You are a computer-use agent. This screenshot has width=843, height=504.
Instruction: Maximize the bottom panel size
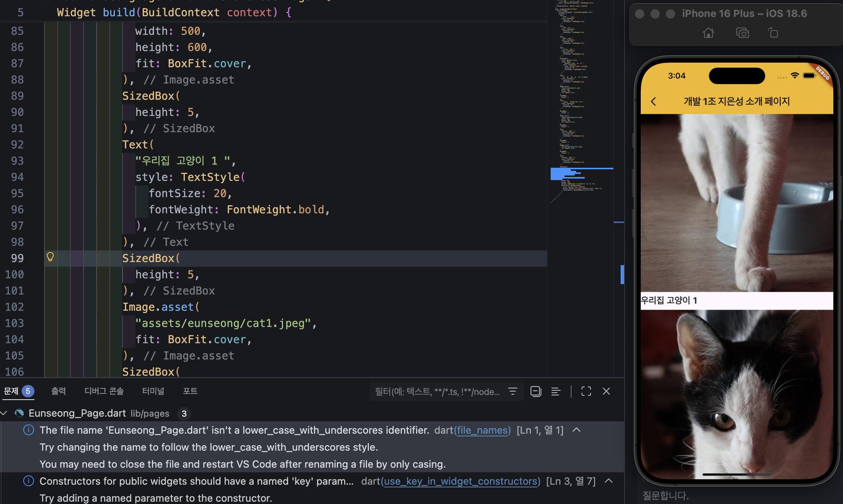pyautogui.click(x=586, y=392)
